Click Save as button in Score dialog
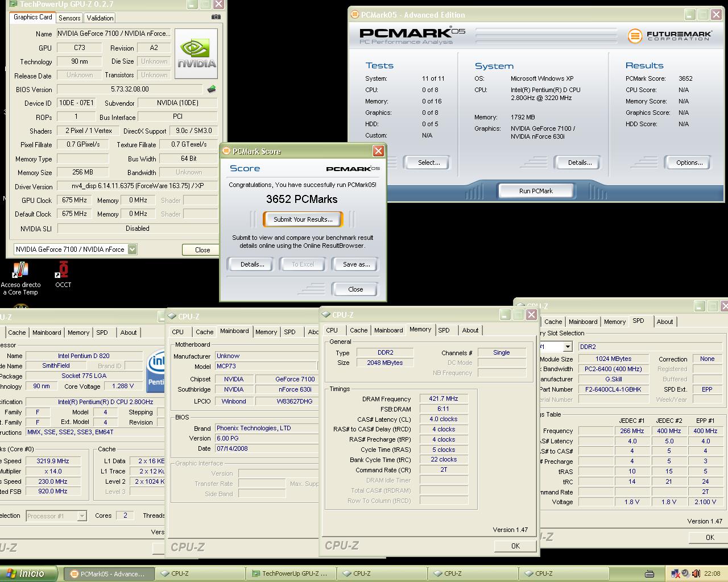This screenshot has height=582, width=728. click(356, 264)
